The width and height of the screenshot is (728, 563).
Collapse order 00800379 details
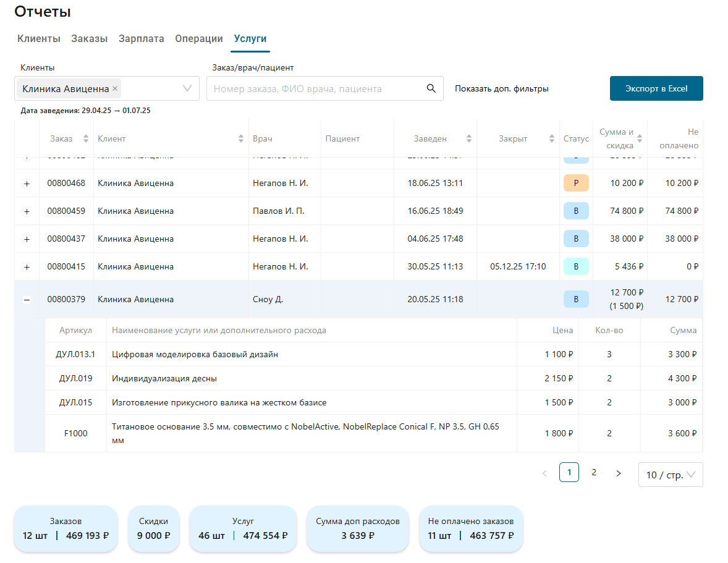click(x=27, y=300)
